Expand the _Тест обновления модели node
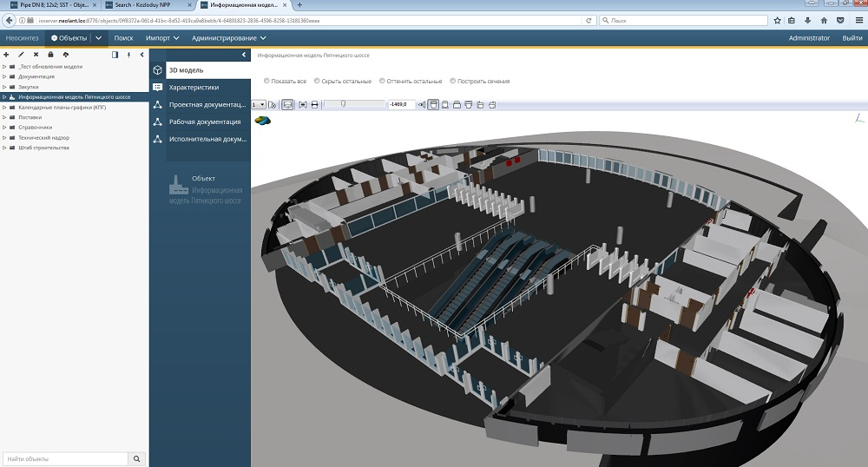This screenshot has height=467, width=868. tap(4, 66)
